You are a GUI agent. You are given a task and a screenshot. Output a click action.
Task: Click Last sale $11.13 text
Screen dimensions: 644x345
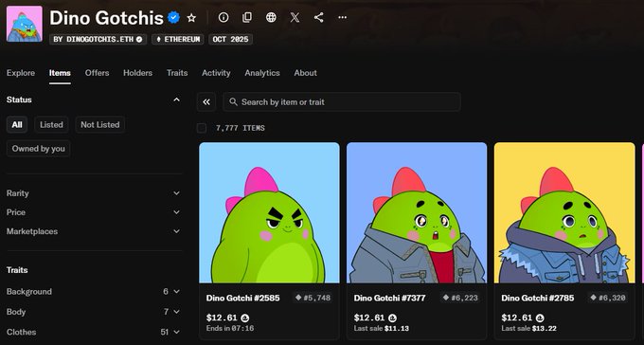tap(382, 328)
